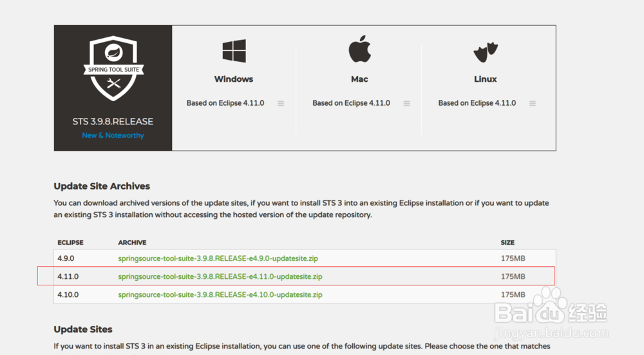Viewport: 644px width, 355px height.
Task: Expand the Linux download options menu icon
Action: click(x=532, y=103)
